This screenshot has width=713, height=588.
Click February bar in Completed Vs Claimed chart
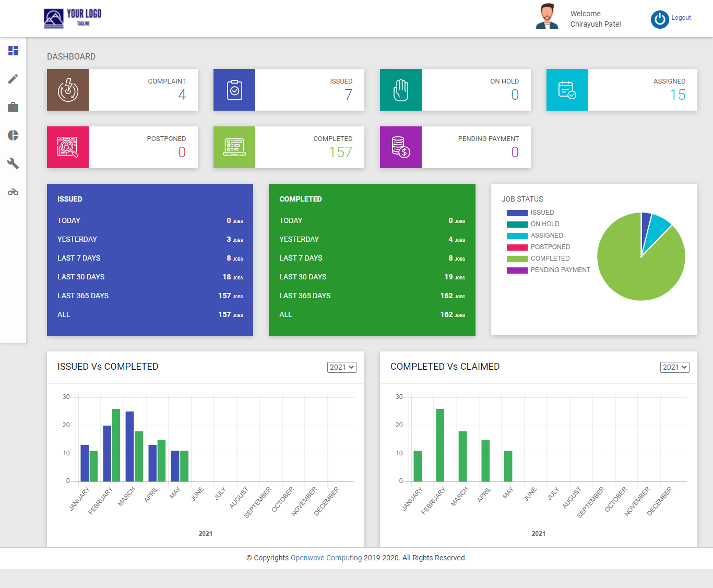click(x=440, y=445)
